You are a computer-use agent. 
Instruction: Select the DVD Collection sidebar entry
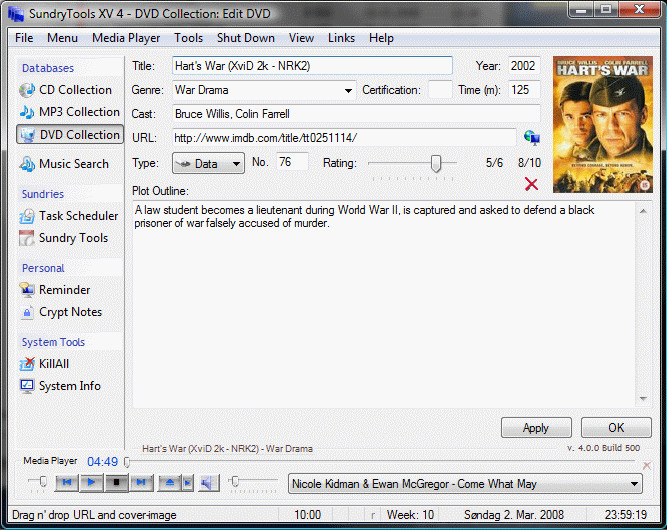tap(70, 134)
